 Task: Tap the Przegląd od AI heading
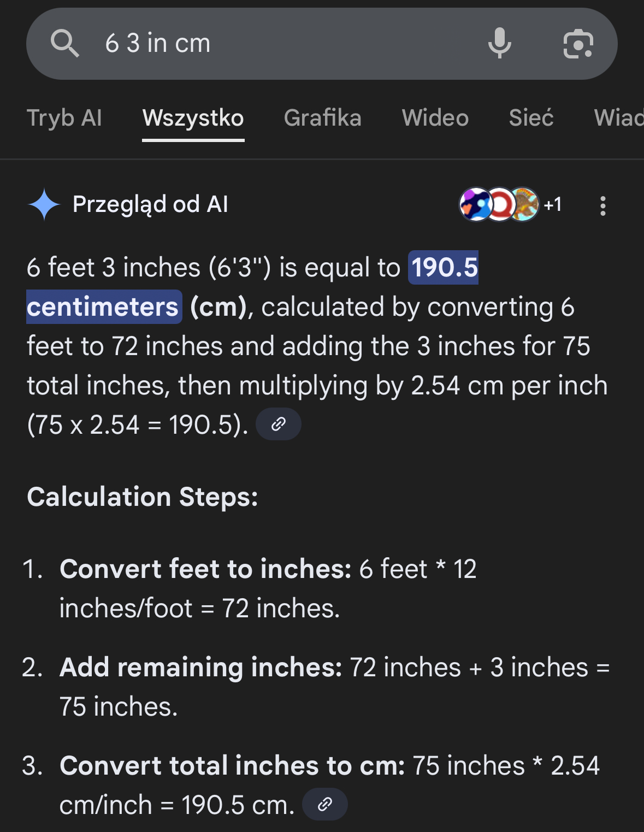tap(150, 204)
